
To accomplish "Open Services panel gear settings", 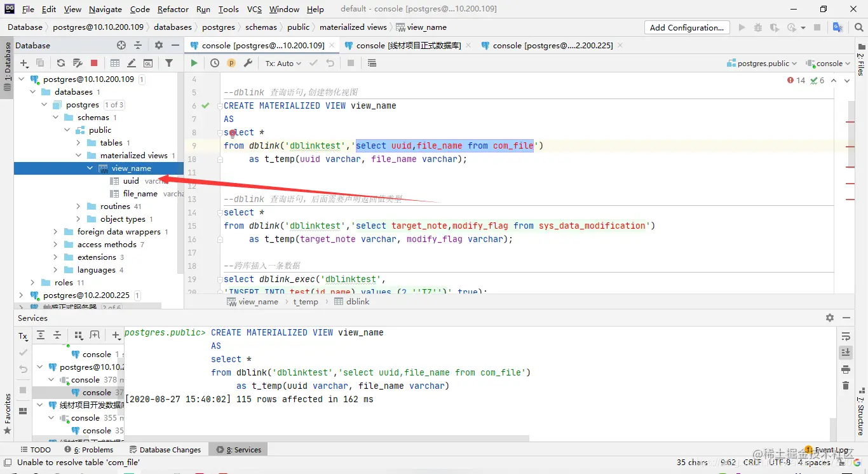I will tap(830, 318).
